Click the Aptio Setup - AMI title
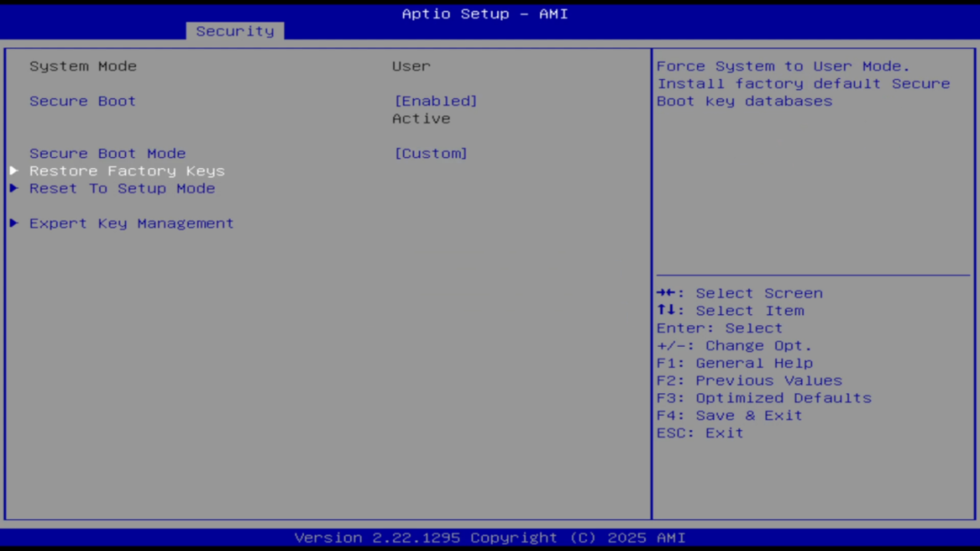Viewport: 980px width, 551px height. coord(485,14)
